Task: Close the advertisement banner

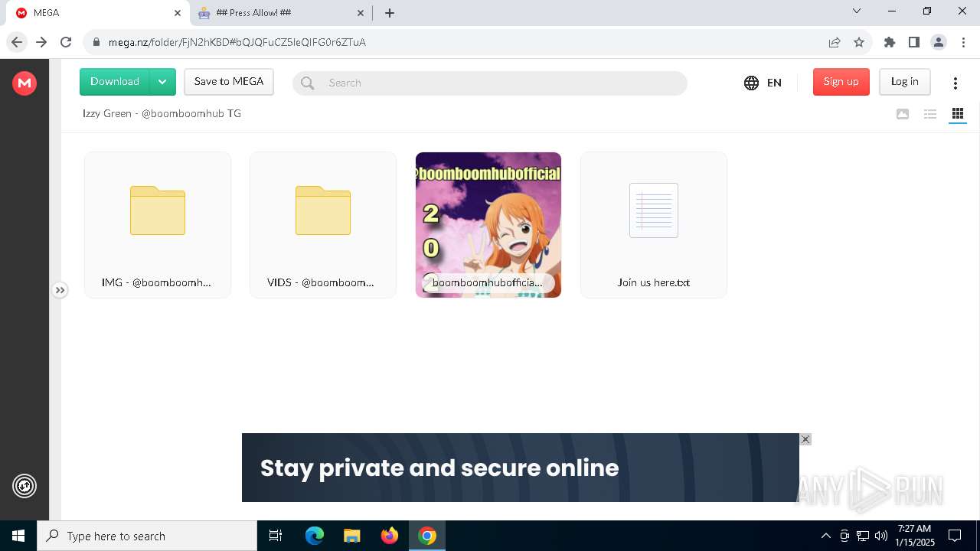Action: tap(805, 439)
